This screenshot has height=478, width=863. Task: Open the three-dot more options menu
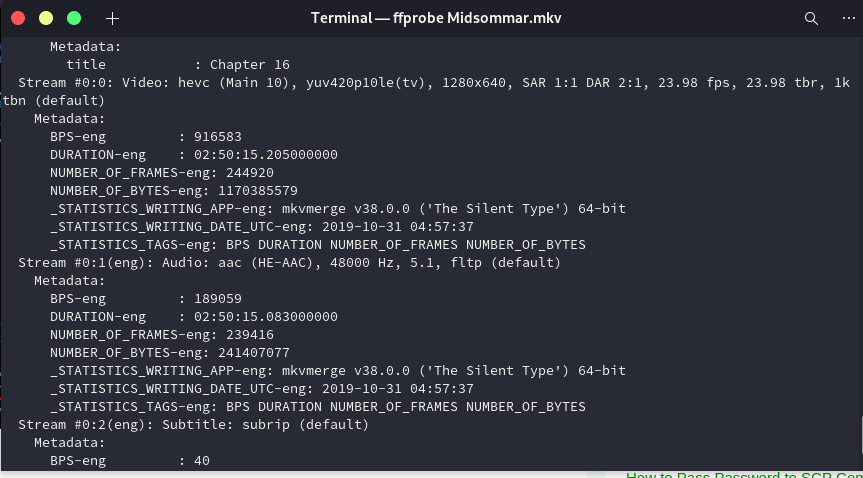tap(849, 18)
